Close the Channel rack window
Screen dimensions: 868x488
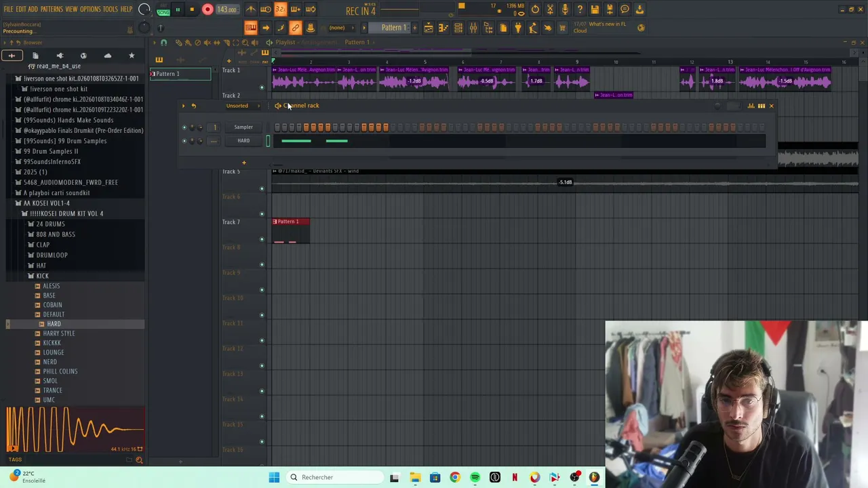[x=771, y=106]
